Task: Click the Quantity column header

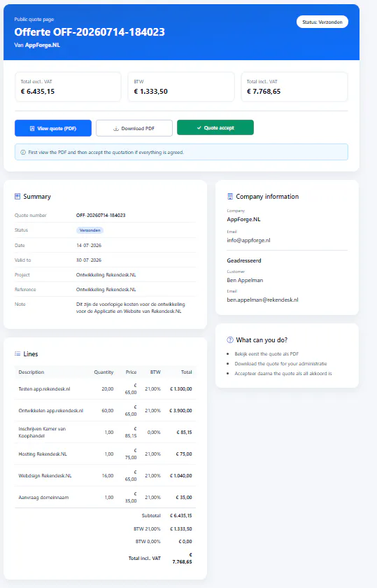Action: [x=104, y=372]
